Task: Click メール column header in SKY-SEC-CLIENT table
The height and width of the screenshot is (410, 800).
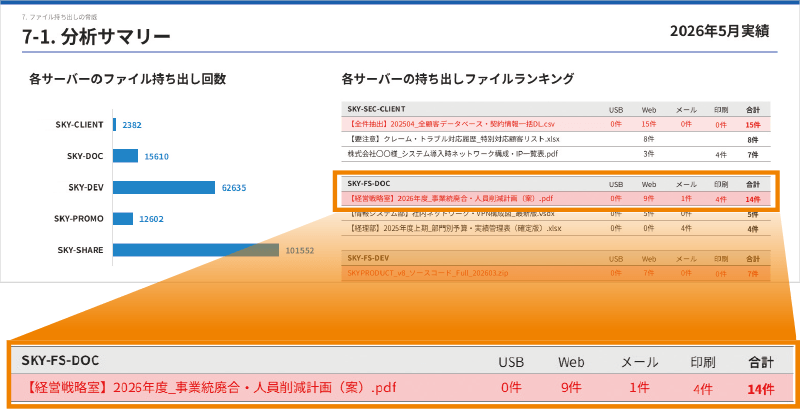Action: coord(686,110)
